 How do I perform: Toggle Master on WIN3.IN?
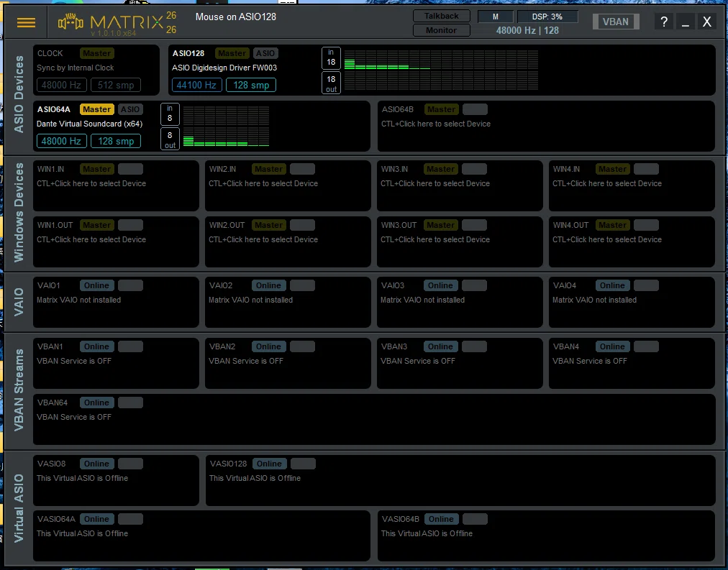pyautogui.click(x=440, y=170)
